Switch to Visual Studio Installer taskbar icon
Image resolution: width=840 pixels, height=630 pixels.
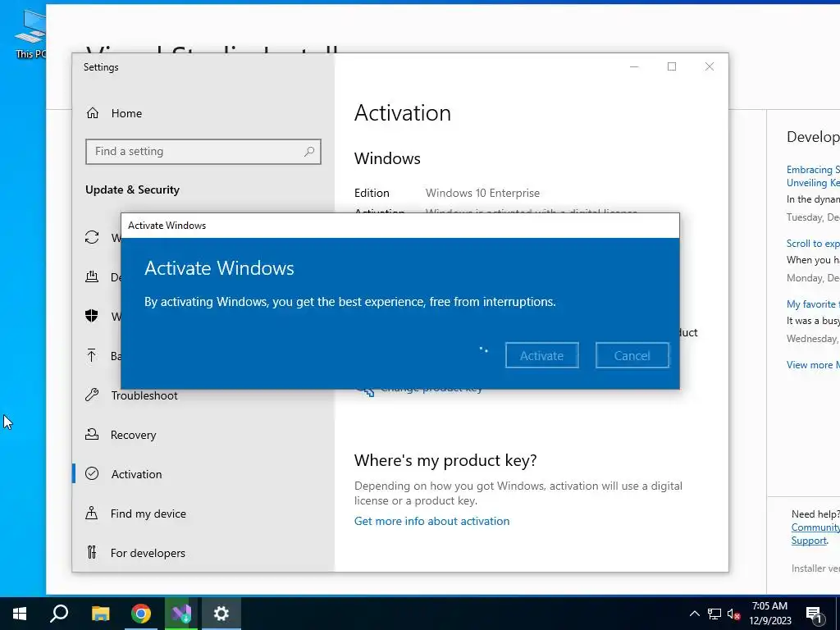click(x=181, y=614)
